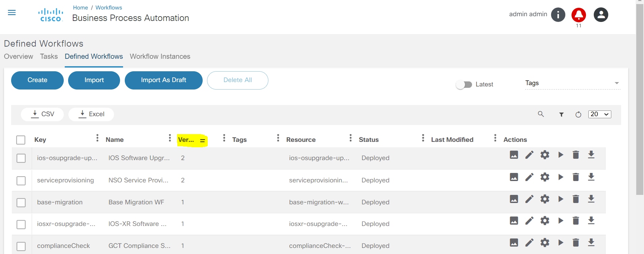This screenshot has height=254, width=644.
Task: Edit the serviceprovisioning workflow with pencil icon
Action: pyautogui.click(x=529, y=177)
